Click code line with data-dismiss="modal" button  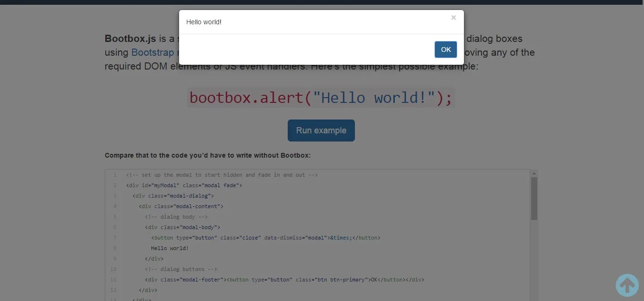[266, 238]
